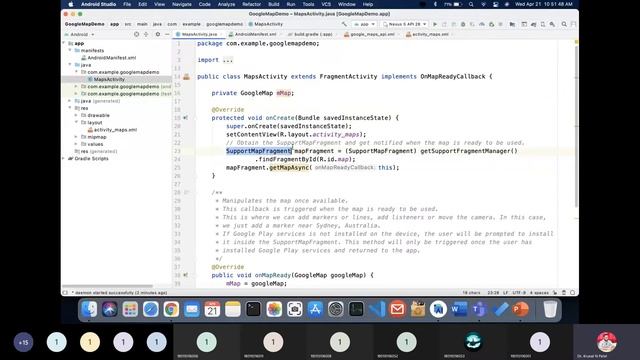
Task: Open Finder from the Dock
Action: [89, 309]
